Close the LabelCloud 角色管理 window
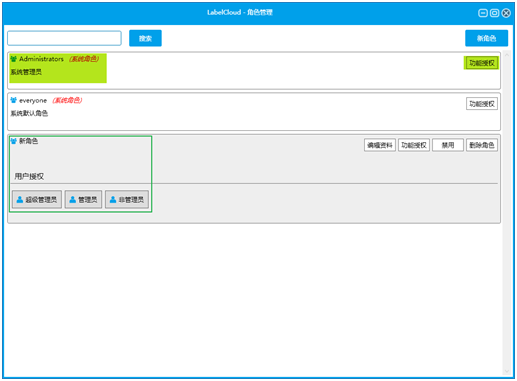 (x=506, y=13)
